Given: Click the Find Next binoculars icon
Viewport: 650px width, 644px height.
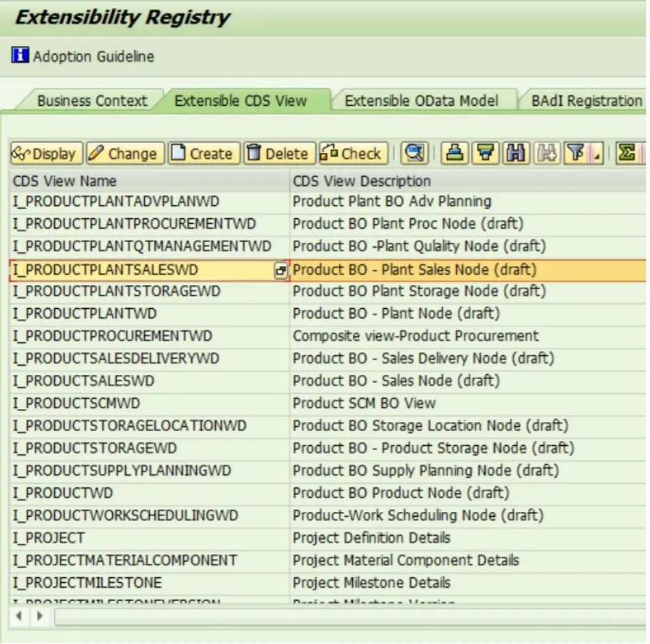Looking at the screenshot, I should click(547, 154).
